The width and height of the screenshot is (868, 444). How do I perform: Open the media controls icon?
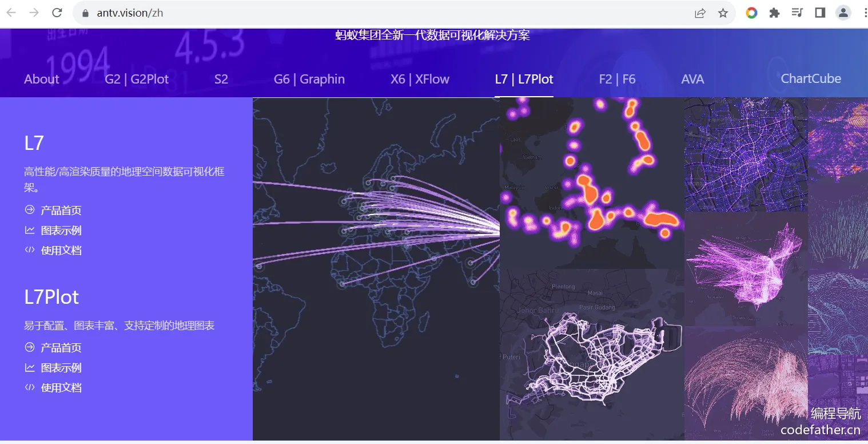[x=797, y=13]
